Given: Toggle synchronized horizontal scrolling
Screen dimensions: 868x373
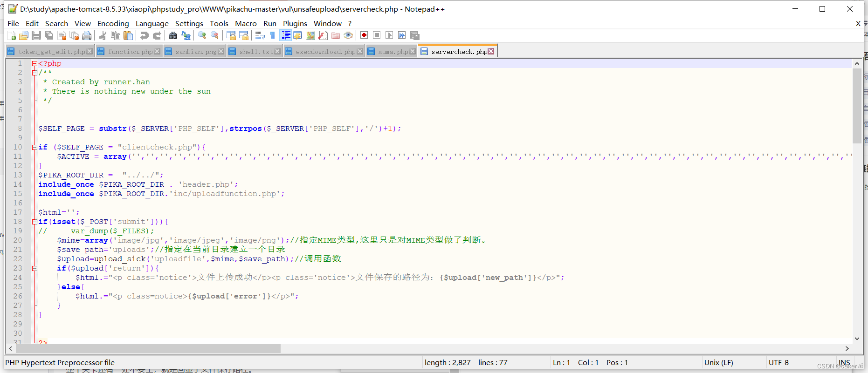Looking at the screenshot, I should tap(243, 35).
